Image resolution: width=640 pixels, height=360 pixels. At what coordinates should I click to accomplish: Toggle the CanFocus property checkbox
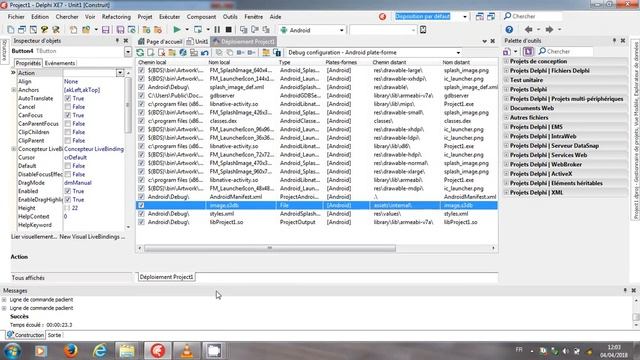click(x=68, y=115)
